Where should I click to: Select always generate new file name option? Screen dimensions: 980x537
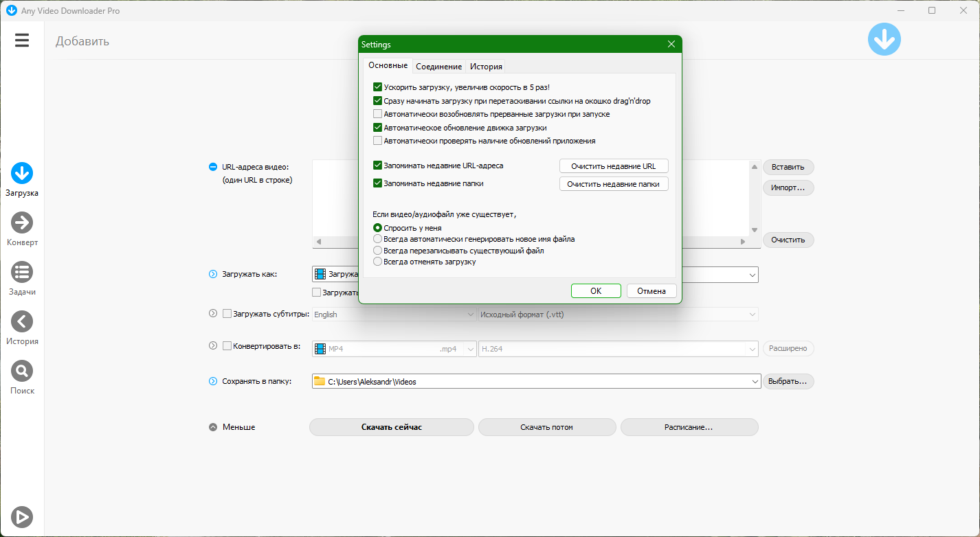pos(377,239)
